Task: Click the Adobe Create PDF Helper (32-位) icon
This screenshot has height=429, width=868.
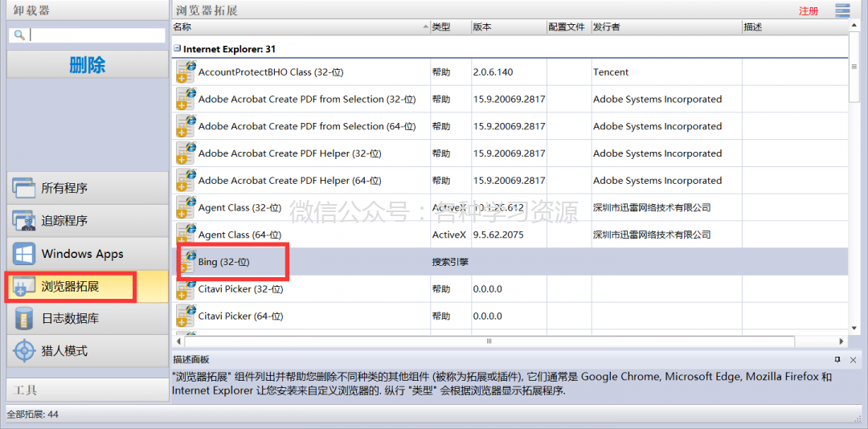Action: tap(186, 154)
